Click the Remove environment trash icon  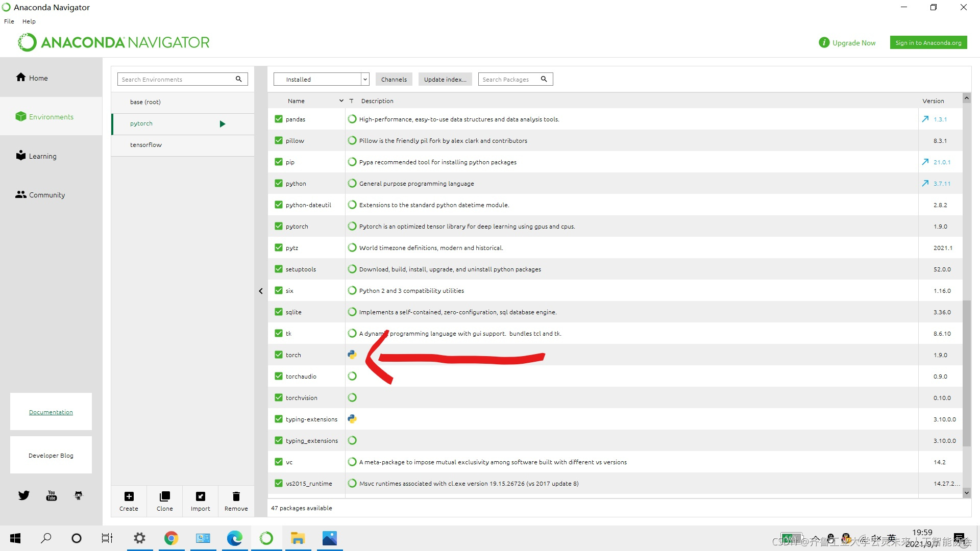click(x=236, y=496)
